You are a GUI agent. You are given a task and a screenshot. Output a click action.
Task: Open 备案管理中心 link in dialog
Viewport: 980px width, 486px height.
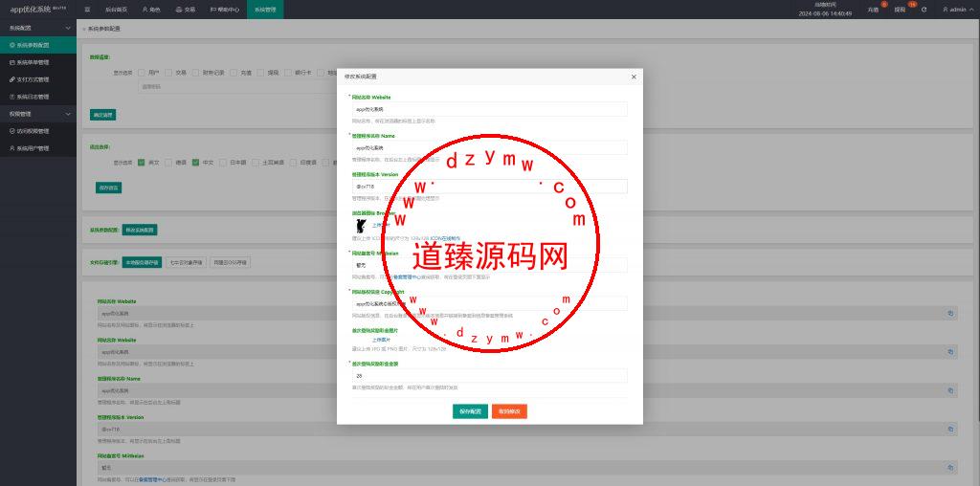(407, 277)
